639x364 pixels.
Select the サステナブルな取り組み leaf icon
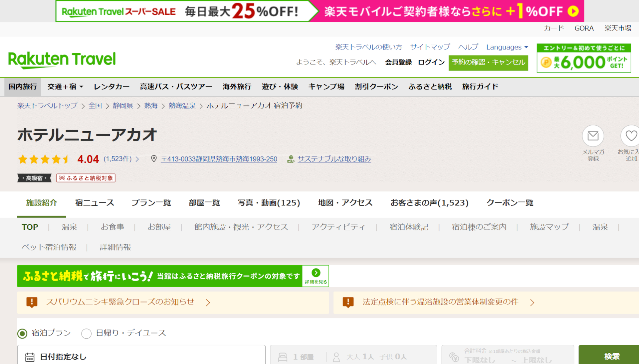[290, 159]
